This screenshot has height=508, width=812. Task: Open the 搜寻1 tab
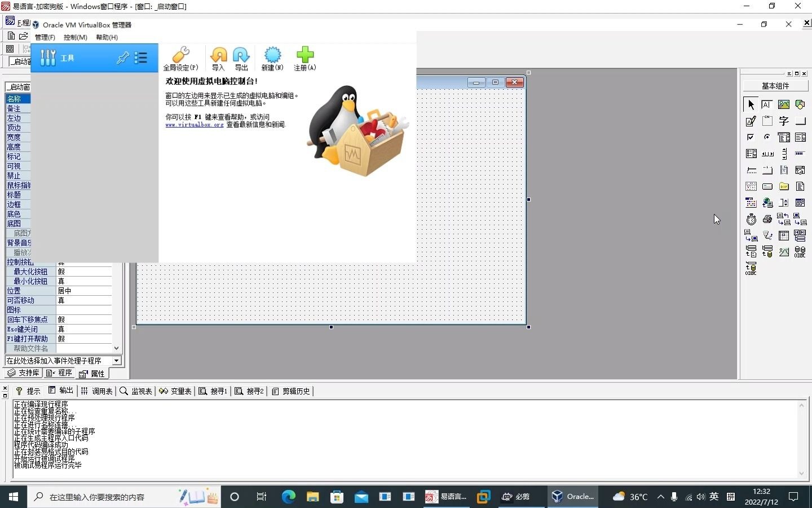213,391
